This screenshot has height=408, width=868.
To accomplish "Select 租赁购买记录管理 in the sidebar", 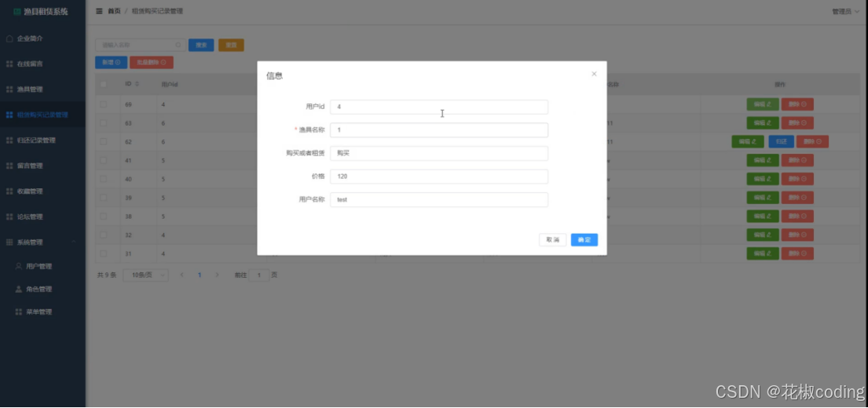I will (42, 115).
